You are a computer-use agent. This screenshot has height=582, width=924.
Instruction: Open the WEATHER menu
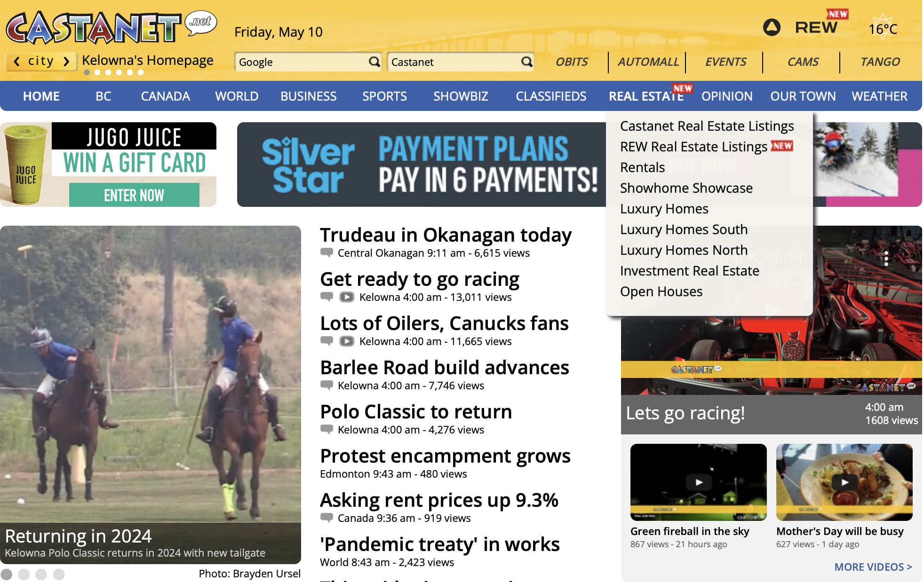[x=879, y=96]
